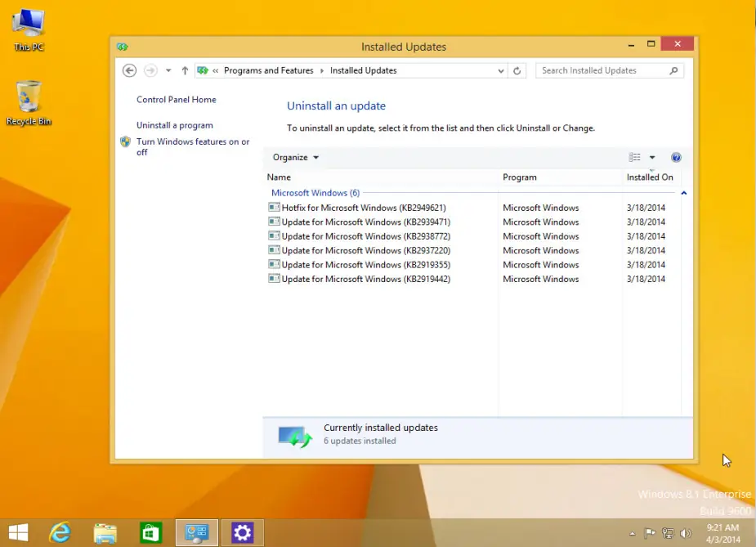The image size is (756, 547).
Task: Click the breadcrumb overflow double chevron
Action: tap(216, 71)
